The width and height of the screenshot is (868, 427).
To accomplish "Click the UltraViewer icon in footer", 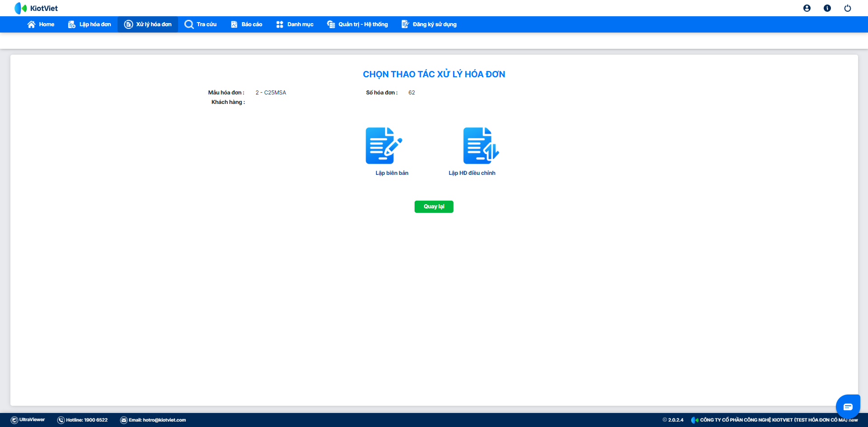I will coord(14,420).
